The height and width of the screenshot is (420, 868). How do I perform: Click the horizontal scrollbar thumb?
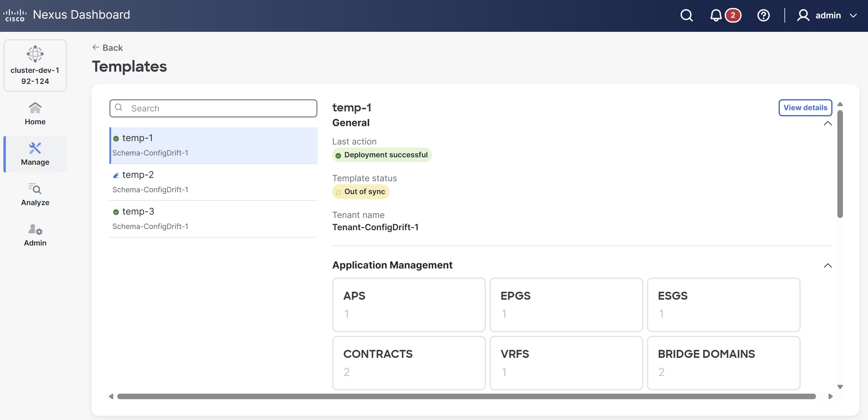coord(466,396)
